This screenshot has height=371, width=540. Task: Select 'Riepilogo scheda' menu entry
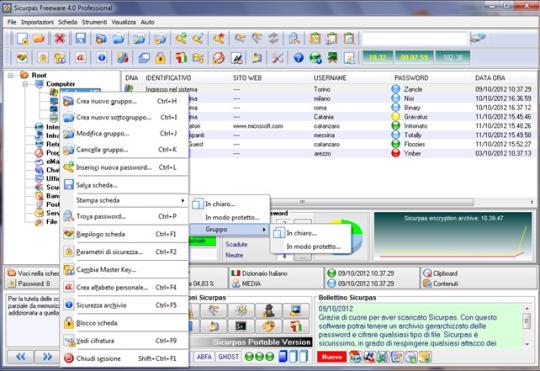125,234
